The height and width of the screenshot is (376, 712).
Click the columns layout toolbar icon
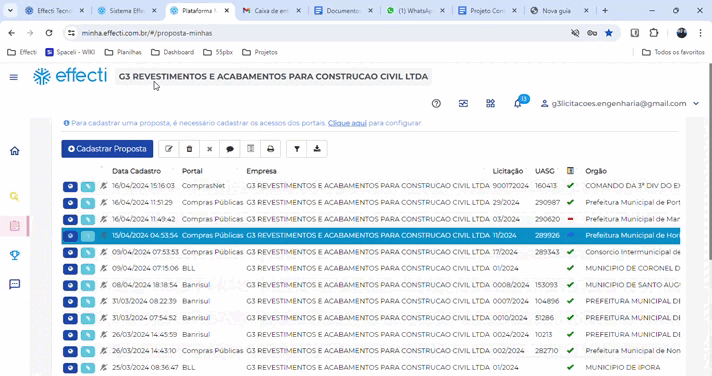pyautogui.click(x=250, y=149)
